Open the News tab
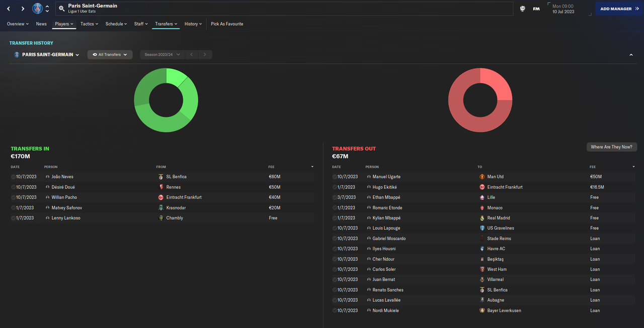 pos(41,24)
